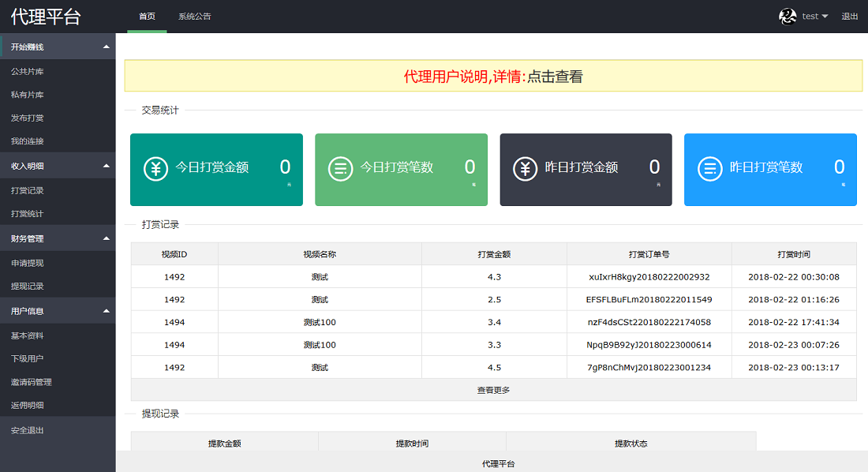868x472 pixels.
Task: Click 退出 in the top bar
Action: click(849, 17)
